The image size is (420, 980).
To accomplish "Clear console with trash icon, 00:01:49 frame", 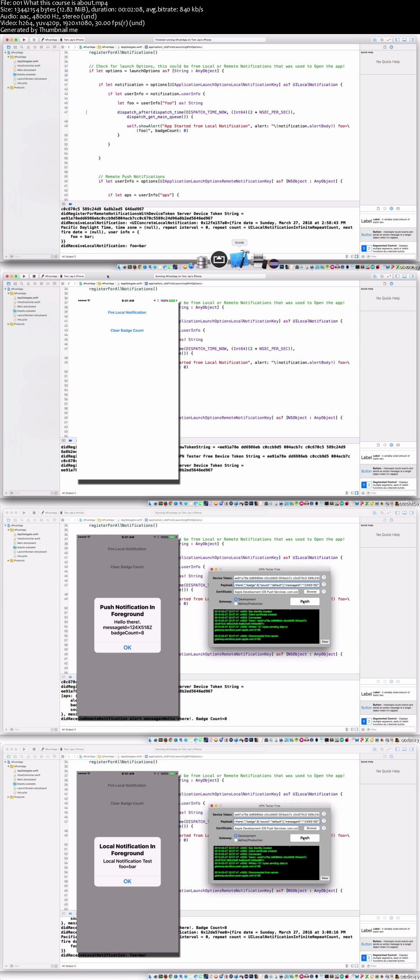I will click(347, 966).
